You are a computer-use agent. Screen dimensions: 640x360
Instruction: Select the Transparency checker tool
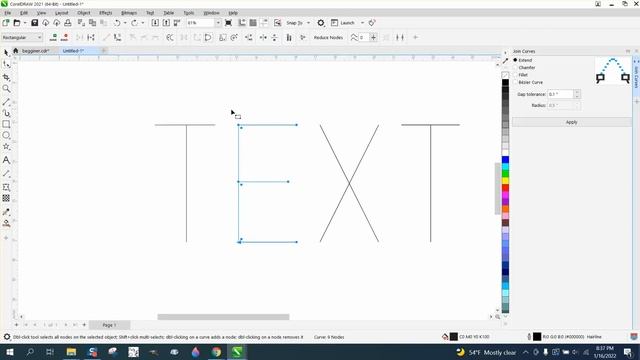point(6,198)
